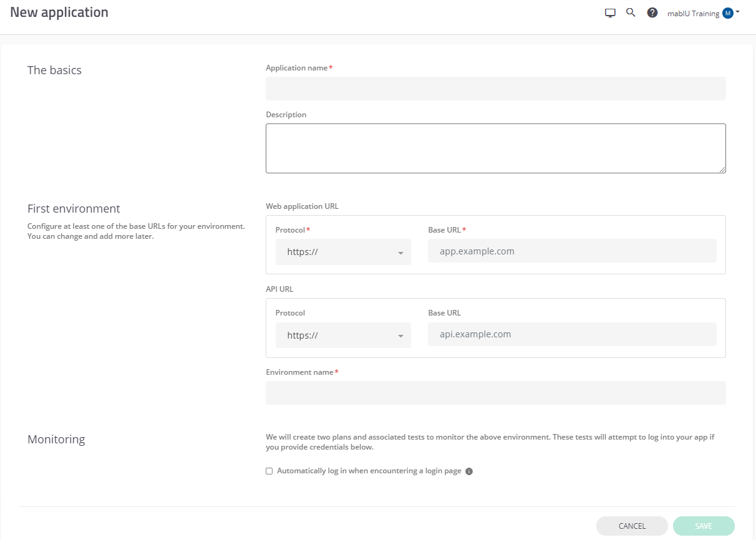Viewport: 756px width, 540px height.
Task: Click the Application name input field
Action: pyautogui.click(x=496, y=89)
